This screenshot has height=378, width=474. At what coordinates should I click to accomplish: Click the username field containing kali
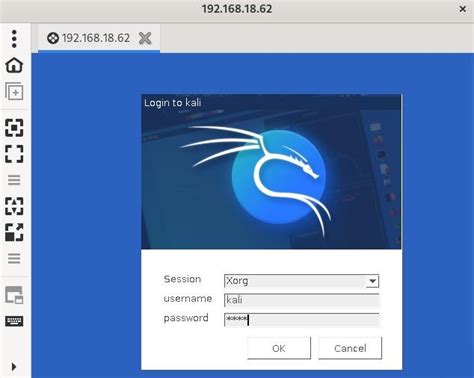point(301,300)
